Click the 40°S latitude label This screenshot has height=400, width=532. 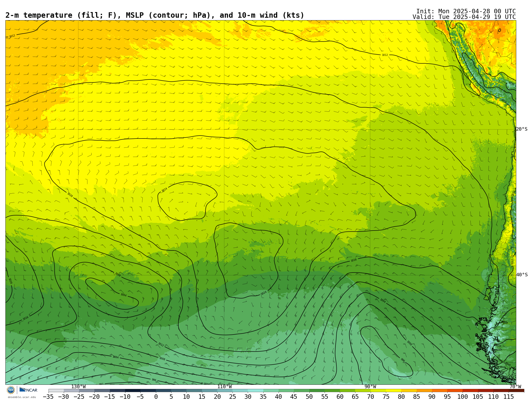522,275
